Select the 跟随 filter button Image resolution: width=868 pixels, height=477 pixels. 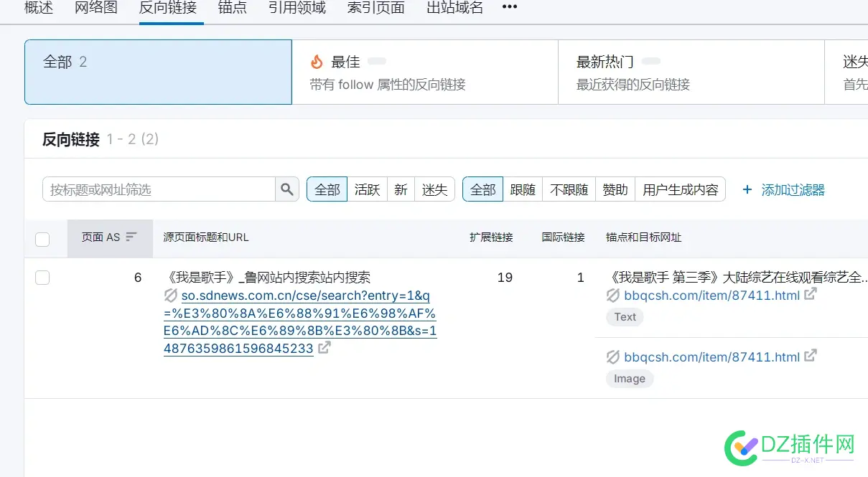523,189
